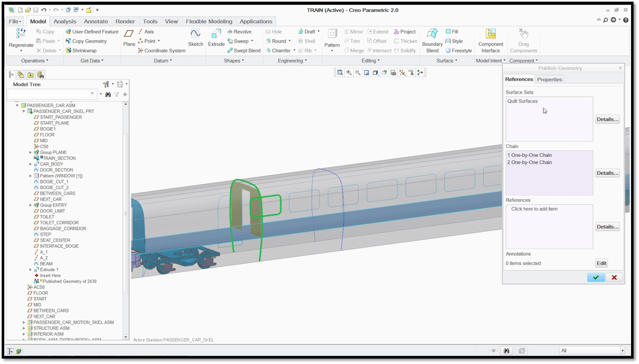Click Details button beside Chain list
The height and width of the screenshot is (364, 639).
607,172
